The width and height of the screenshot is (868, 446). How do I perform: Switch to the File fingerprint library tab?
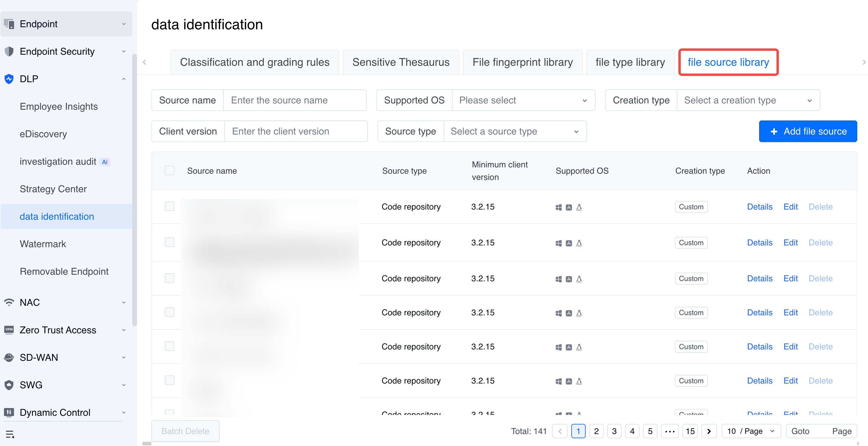tap(522, 62)
